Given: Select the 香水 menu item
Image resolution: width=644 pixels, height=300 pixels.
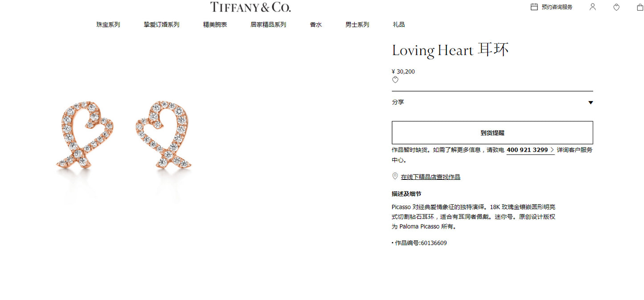Looking at the screenshot, I should (316, 24).
